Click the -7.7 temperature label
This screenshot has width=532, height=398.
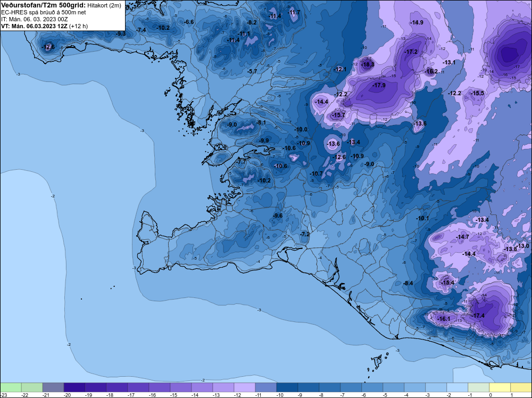[241, 162]
